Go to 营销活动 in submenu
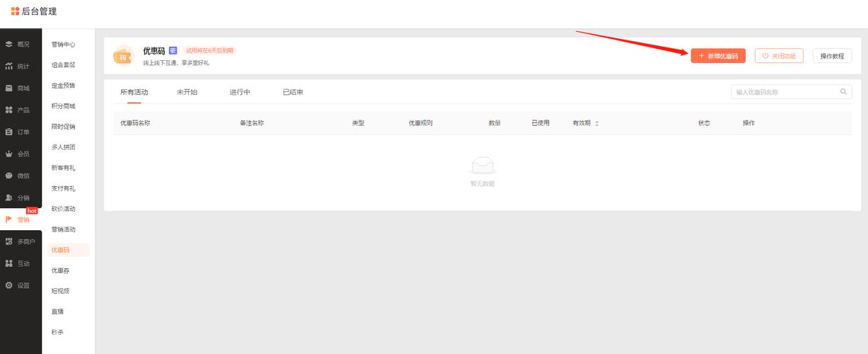 click(x=63, y=229)
